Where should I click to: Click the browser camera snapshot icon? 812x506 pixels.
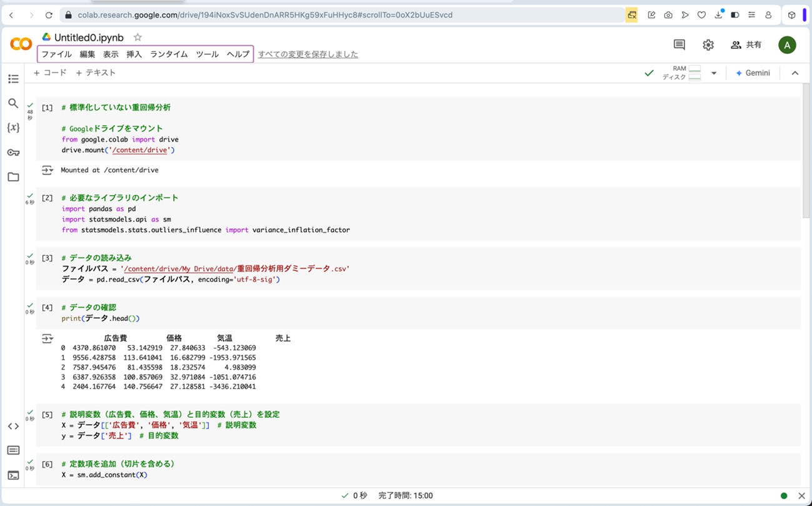(668, 15)
